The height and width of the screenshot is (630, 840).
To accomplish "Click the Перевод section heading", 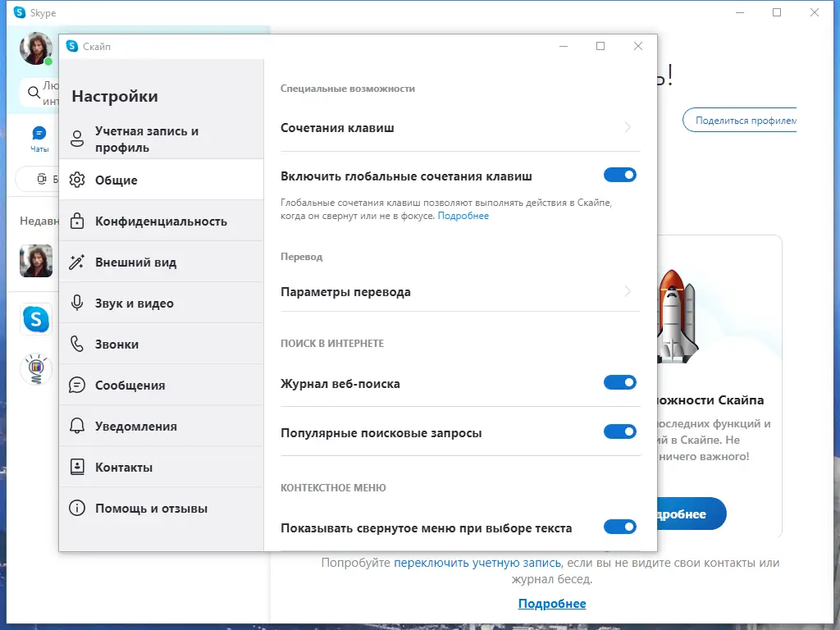I will [x=302, y=257].
